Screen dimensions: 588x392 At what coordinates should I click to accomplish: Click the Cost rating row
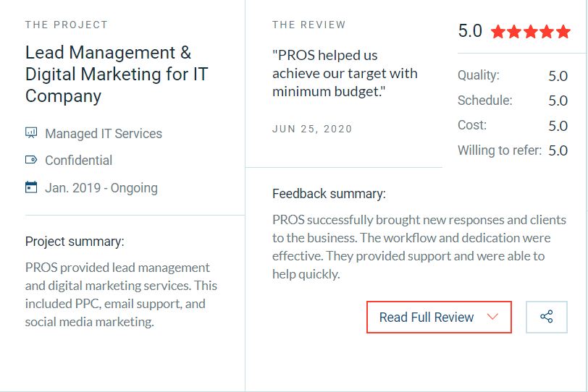tap(513, 126)
